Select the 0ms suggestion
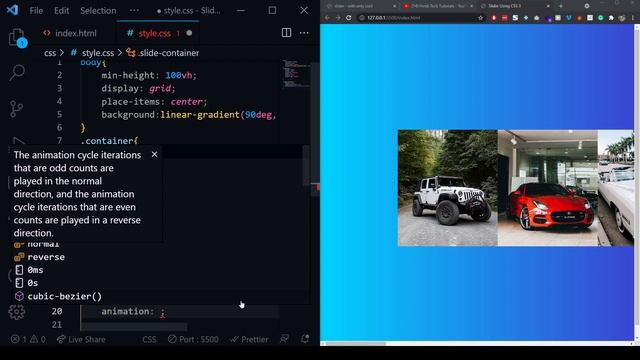The width and height of the screenshot is (640, 360). point(35,270)
